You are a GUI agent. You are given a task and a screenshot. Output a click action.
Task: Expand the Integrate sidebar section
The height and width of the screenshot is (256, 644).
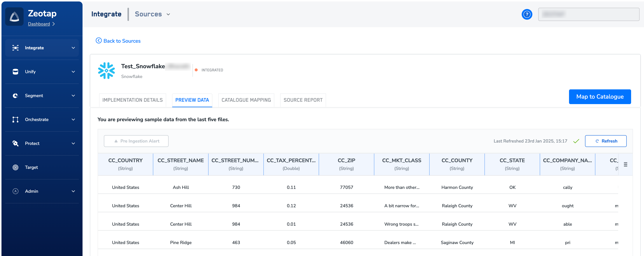coord(73,48)
